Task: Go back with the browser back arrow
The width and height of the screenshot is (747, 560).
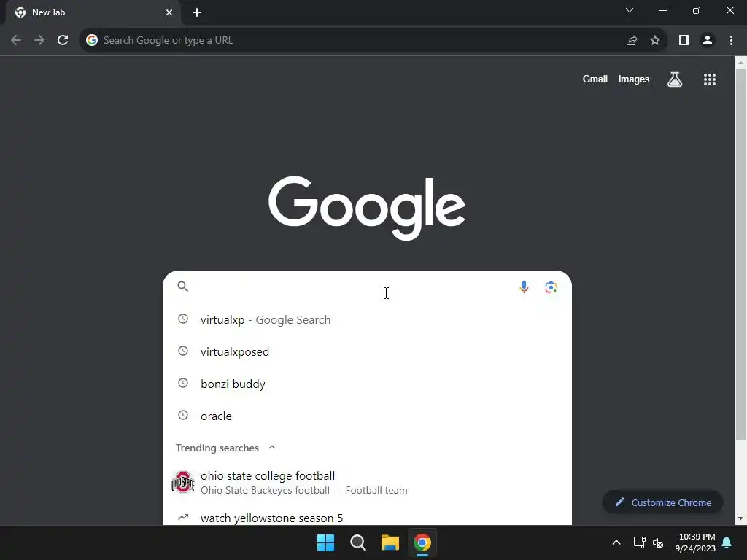Action: pyautogui.click(x=16, y=40)
